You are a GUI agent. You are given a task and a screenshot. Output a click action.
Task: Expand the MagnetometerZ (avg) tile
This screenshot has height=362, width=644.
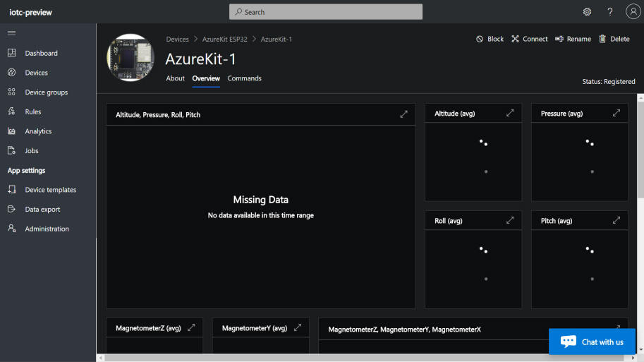(x=191, y=327)
